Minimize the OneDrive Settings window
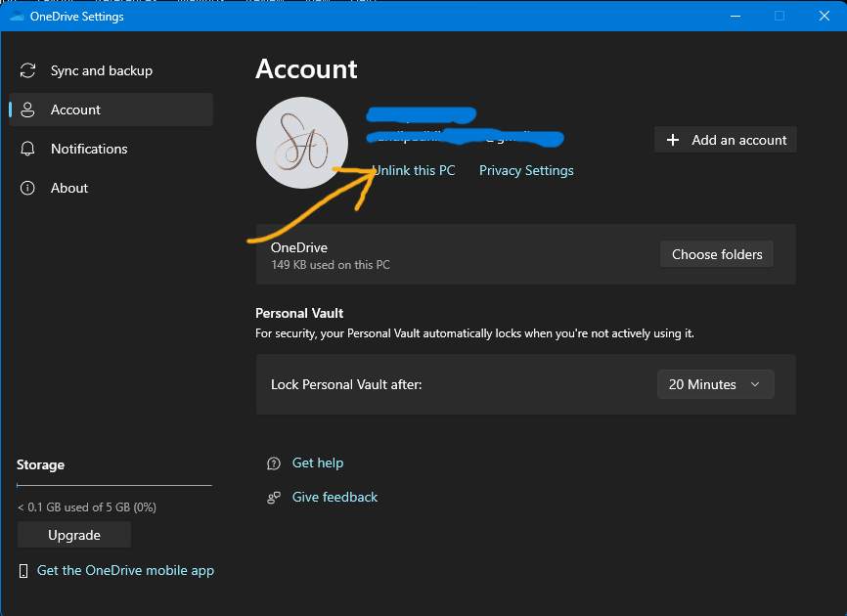 click(736, 17)
